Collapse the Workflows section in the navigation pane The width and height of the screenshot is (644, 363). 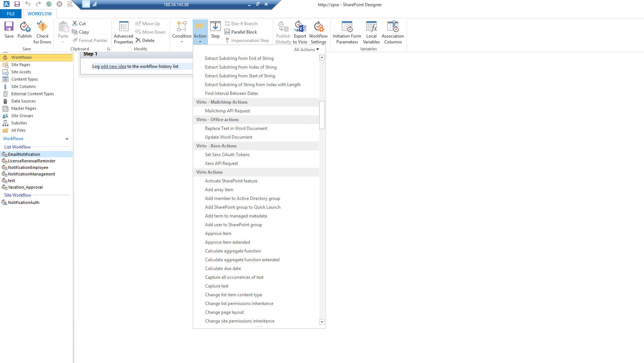coord(67,139)
